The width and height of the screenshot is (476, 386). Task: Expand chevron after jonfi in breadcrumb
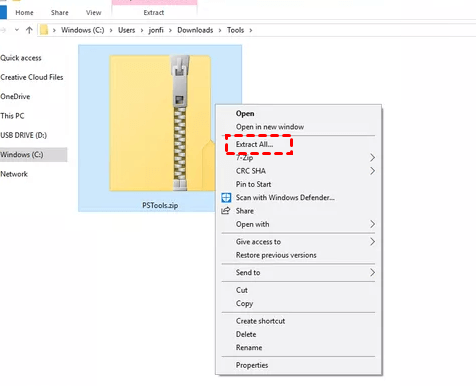pyautogui.click(x=170, y=30)
